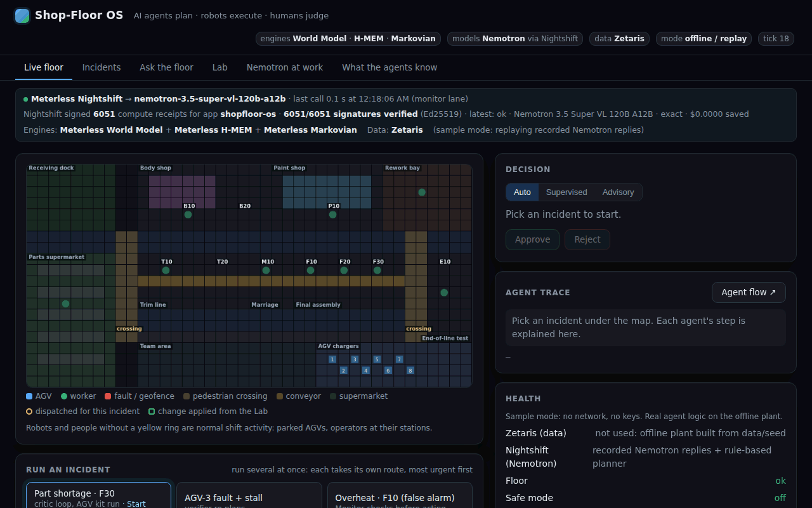Click the Shop-Floor OS logo icon
The width and height of the screenshot is (812, 508).
point(22,15)
